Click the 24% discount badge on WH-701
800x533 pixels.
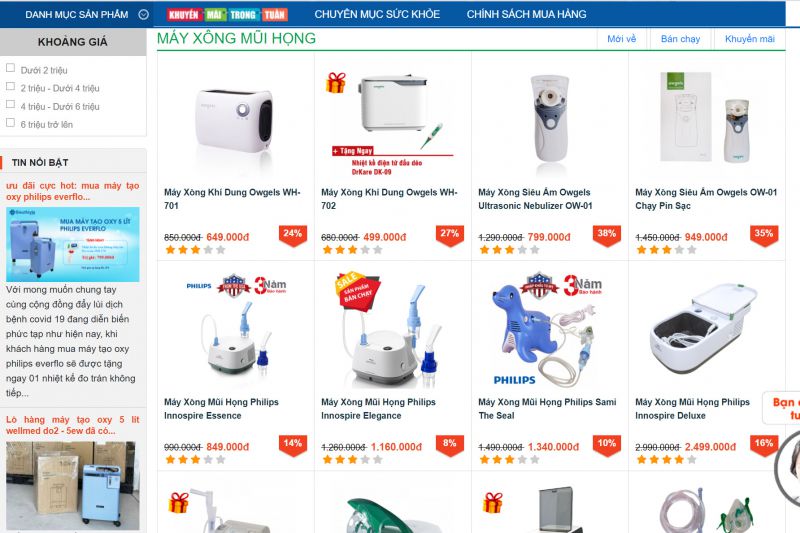(x=293, y=235)
